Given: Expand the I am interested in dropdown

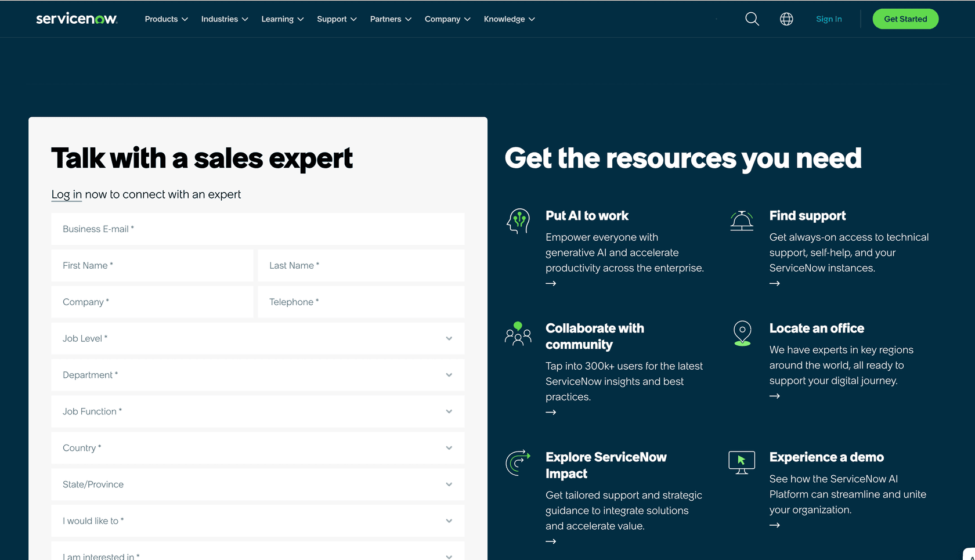Looking at the screenshot, I should click(x=258, y=551).
